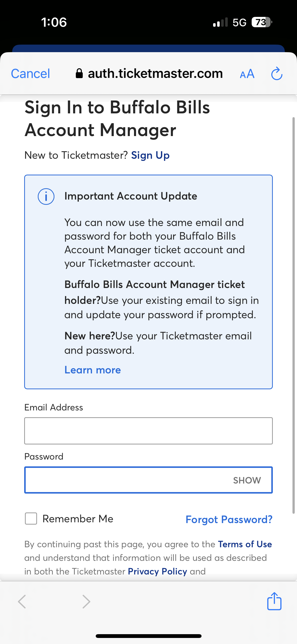The height and width of the screenshot is (644, 297).
Task: Tap the info circle icon
Action: 46,197
